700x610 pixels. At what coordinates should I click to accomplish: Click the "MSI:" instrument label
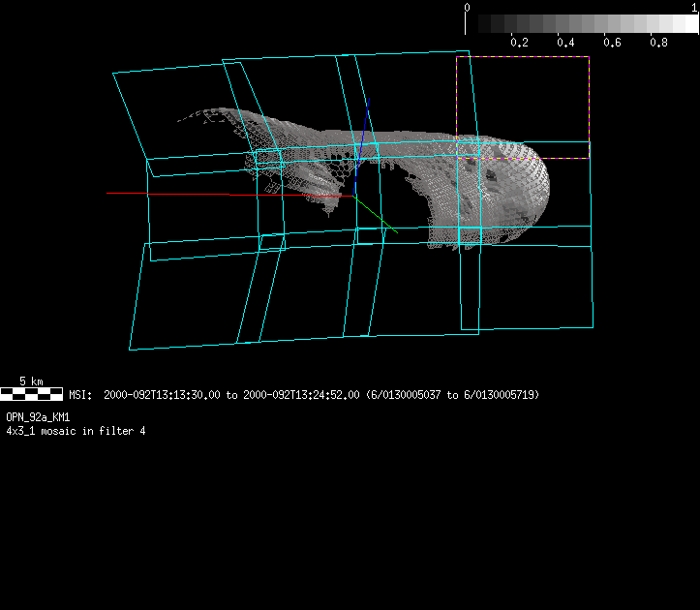80,395
